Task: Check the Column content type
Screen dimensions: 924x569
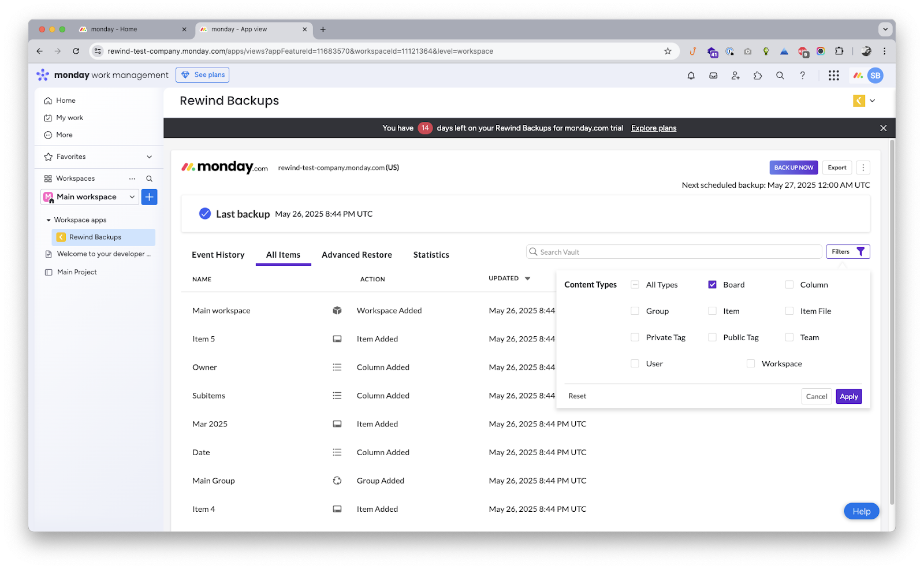Action: click(x=789, y=285)
